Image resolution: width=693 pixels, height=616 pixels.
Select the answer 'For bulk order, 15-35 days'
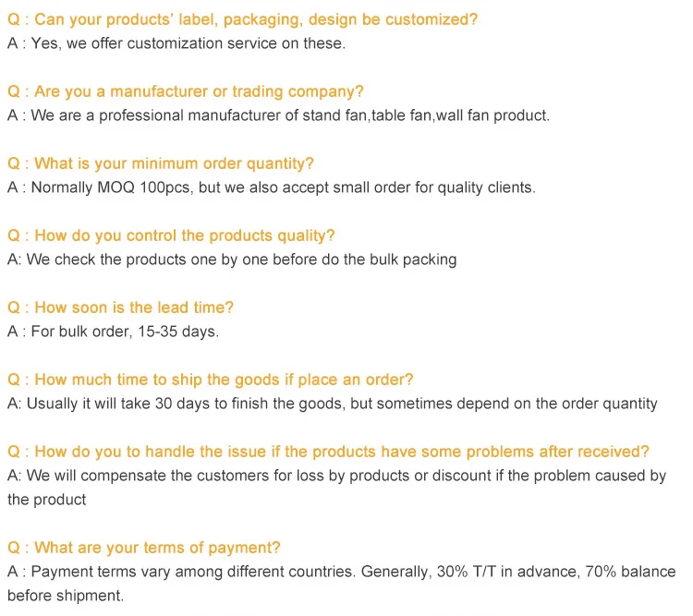click(113, 332)
